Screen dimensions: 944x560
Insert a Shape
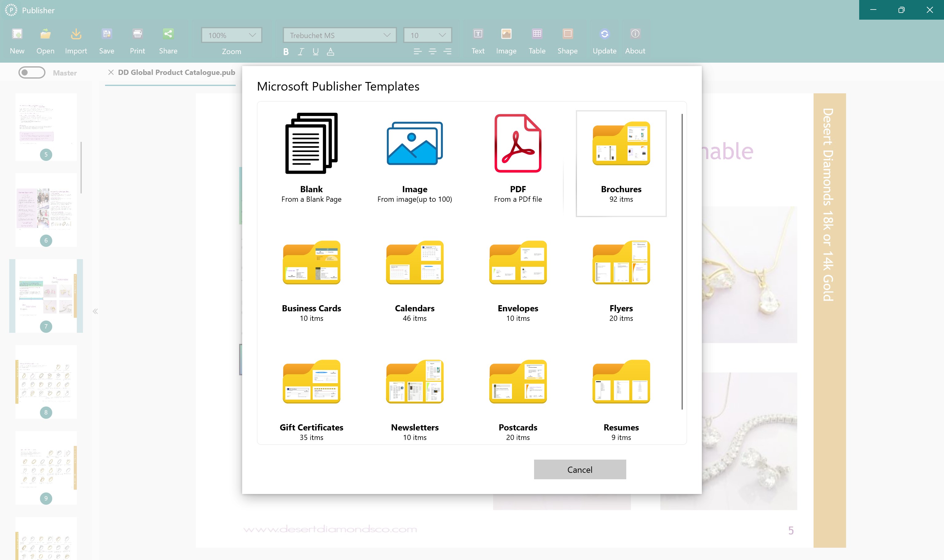pos(568,40)
